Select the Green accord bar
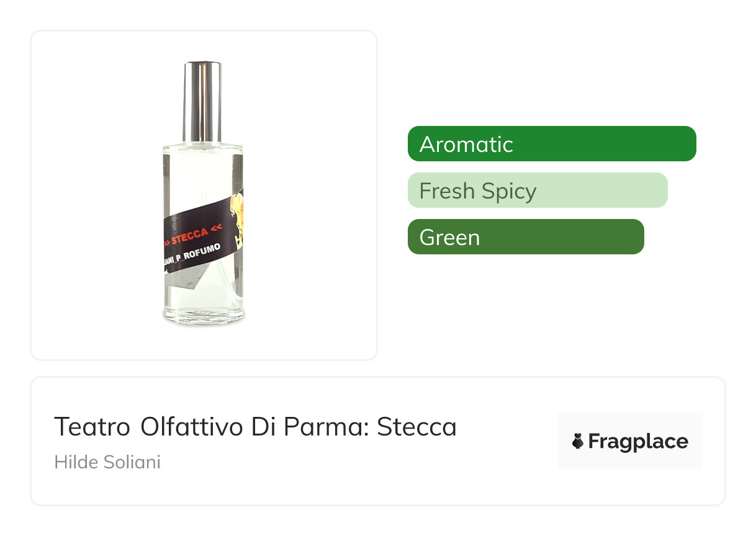This screenshot has width=756, height=536. pyautogui.click(x=525, y=237)
